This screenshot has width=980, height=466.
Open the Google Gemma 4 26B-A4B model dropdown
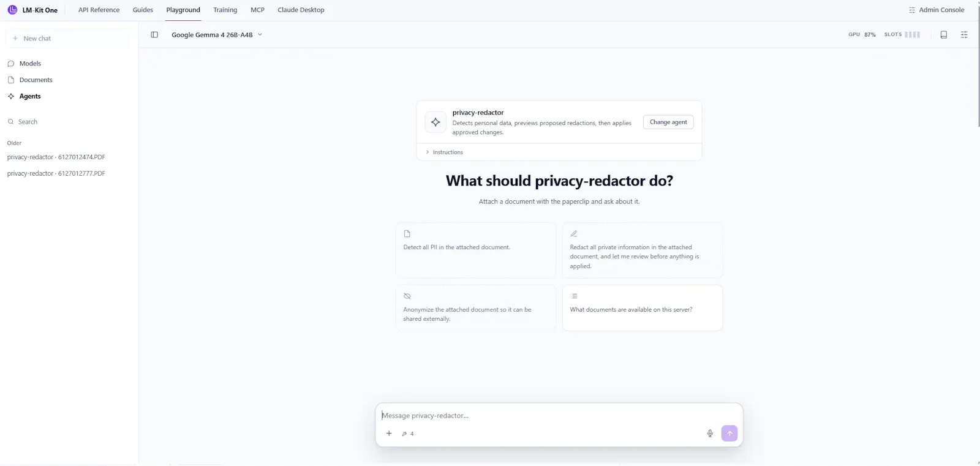pyautogui.click(x=217, y=35)
